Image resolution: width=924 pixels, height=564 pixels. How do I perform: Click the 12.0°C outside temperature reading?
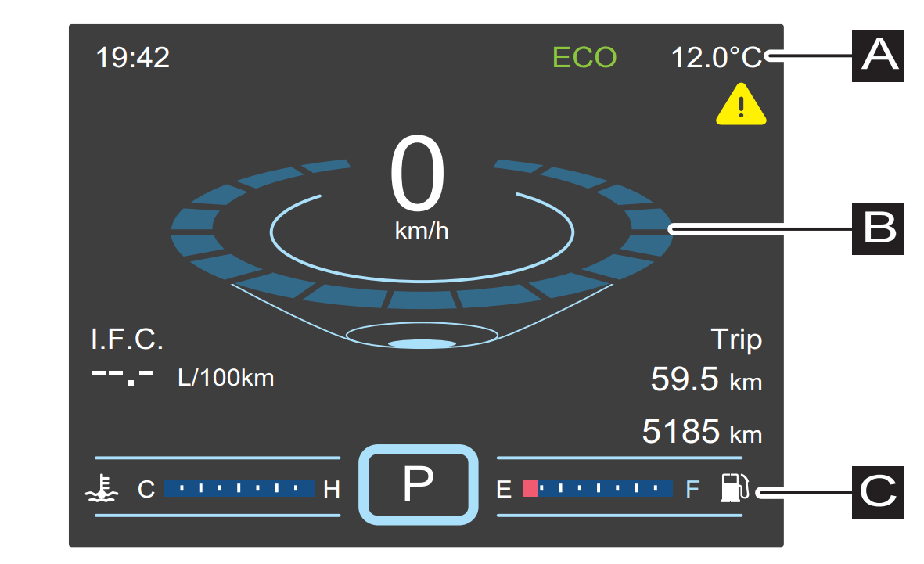tap(717, 58)
